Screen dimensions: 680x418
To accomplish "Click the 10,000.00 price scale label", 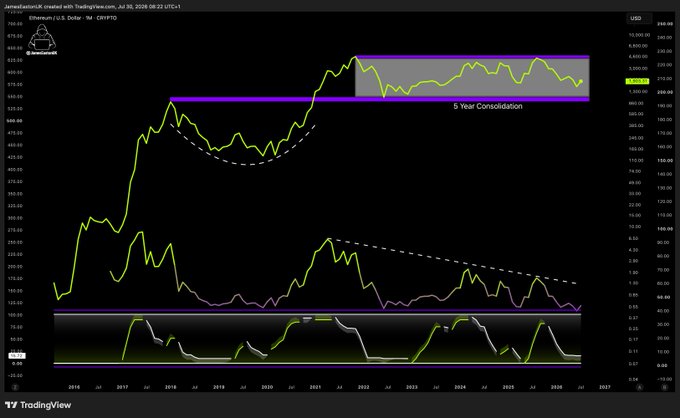I will click(639, 35).
